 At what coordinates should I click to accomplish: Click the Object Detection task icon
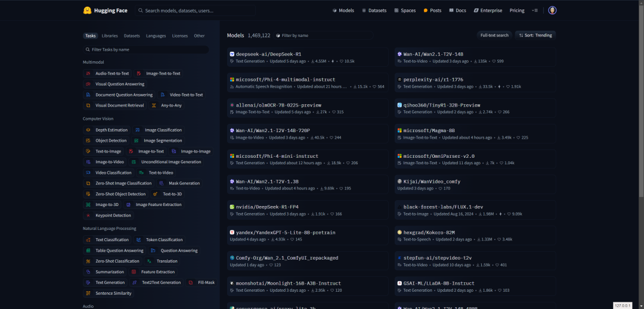(88, 141)
